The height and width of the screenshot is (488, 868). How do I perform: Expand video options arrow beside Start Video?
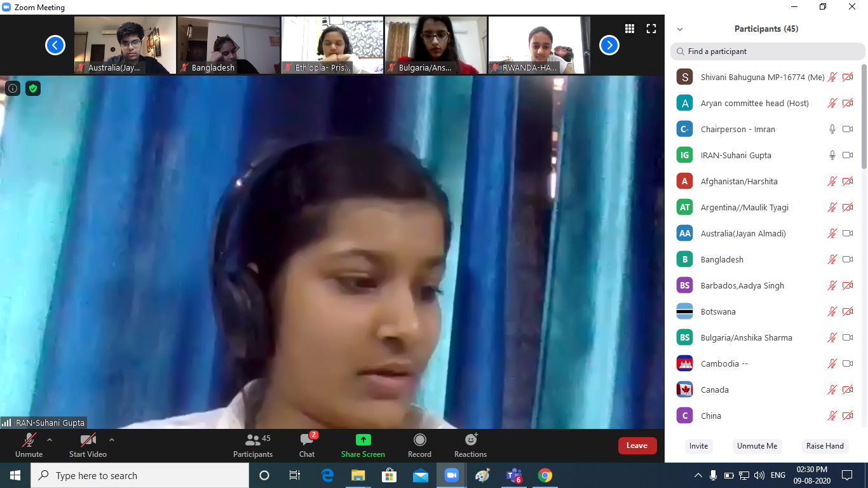(x=112, y=440)
